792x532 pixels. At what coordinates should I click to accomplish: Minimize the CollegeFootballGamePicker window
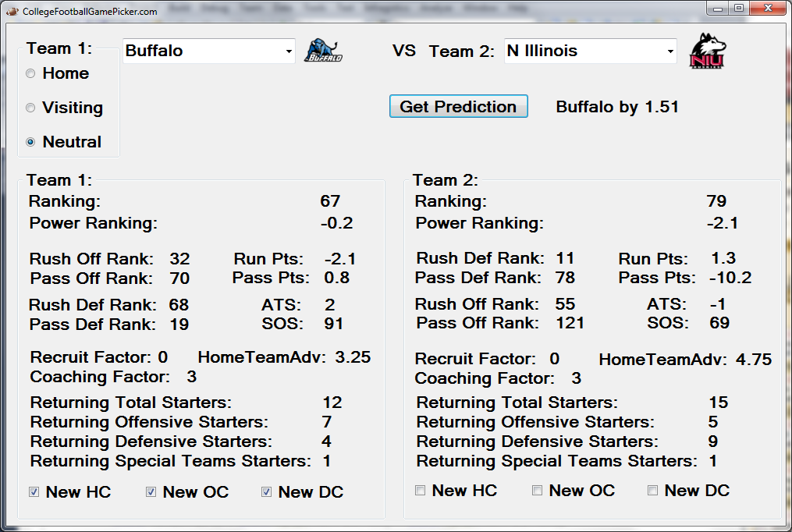click(718, 8)
